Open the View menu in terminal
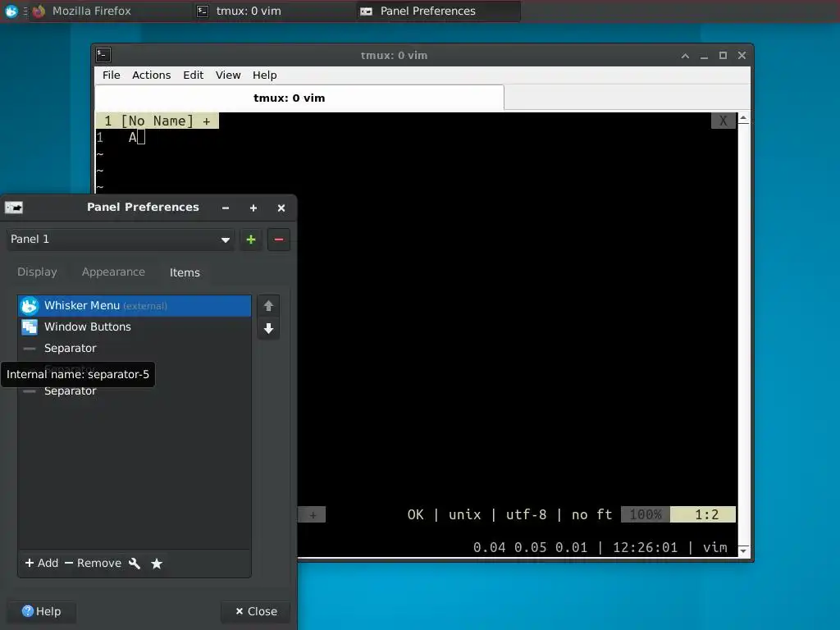The image size is (840, 630). point(228,75)
